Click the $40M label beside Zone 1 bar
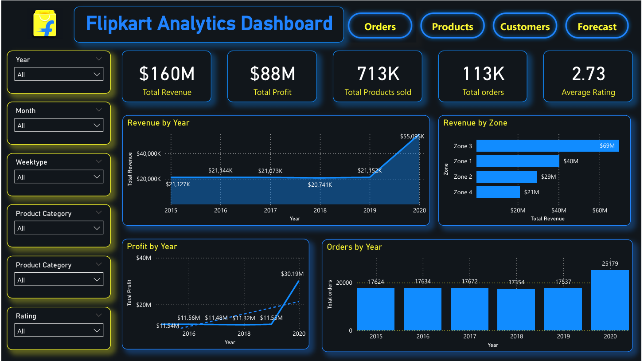Screen dimensions: 644x361 pyautogui.click(x=570, y=161)
